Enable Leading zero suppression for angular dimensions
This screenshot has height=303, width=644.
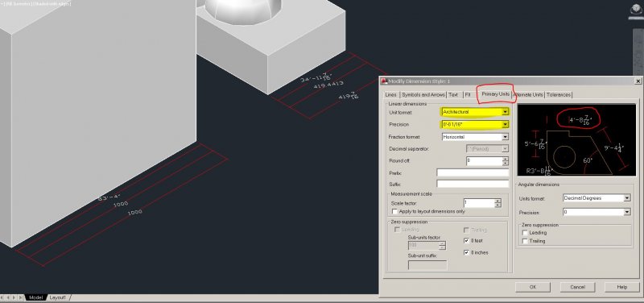525,233
